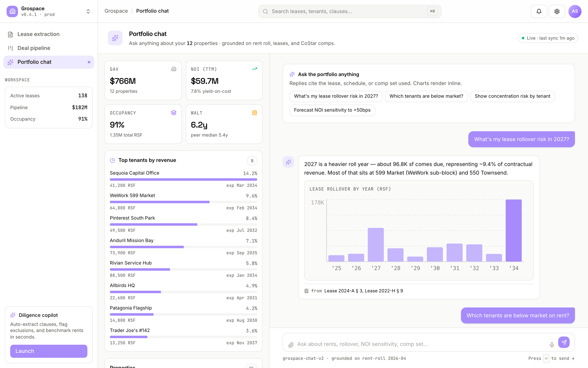Click Active leases value 138
The height and width of the screenshot is (368, 588).
(83, 96)
